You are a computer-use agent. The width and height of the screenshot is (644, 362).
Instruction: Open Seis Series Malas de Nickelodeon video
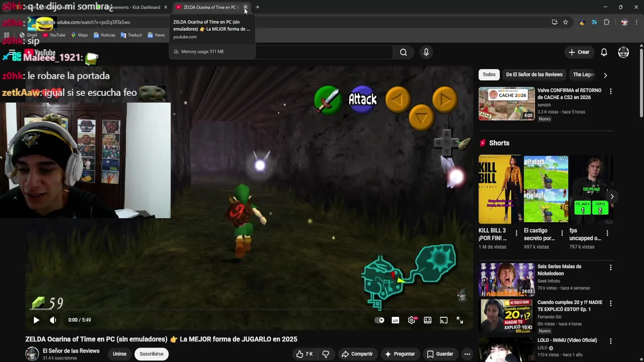tap(559, 270)
